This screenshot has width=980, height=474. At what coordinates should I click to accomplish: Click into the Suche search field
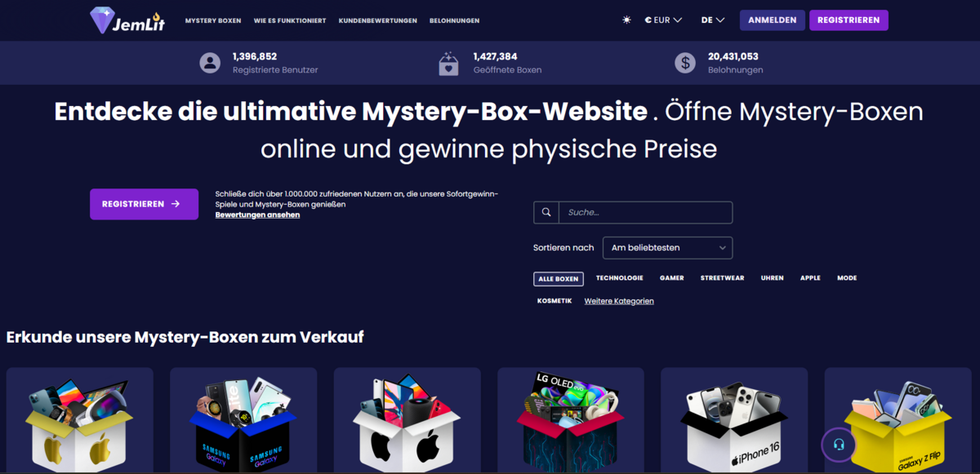tap(645, 213)
